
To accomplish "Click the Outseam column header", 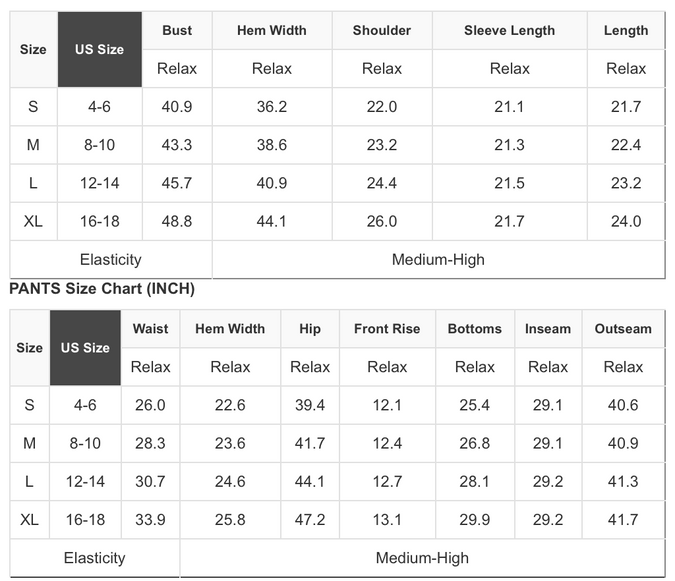I will point(623,328).
